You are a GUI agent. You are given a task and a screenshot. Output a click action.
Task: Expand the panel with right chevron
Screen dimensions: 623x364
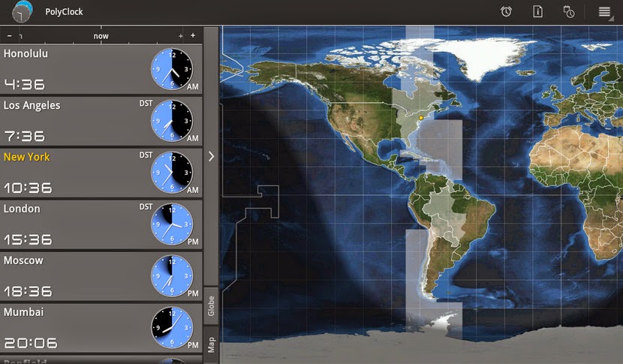pyautogui.click(x=212, y=157)
